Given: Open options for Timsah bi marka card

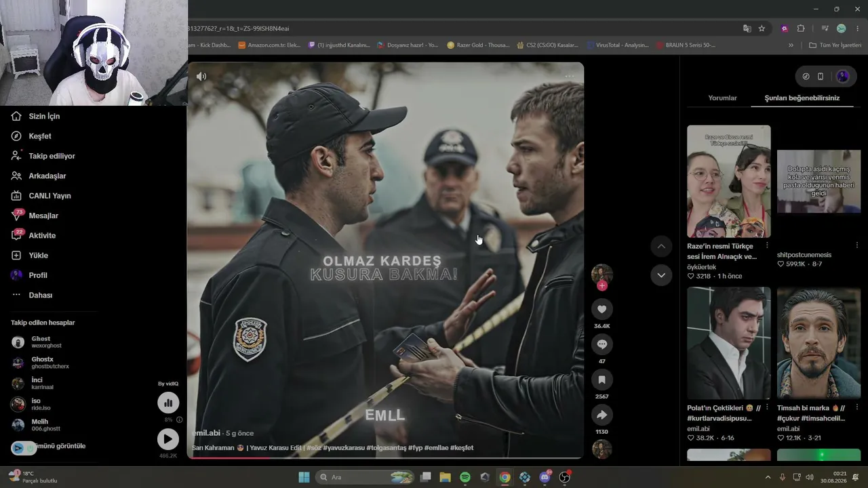Looking at the screenshot, I should (857, 407).
